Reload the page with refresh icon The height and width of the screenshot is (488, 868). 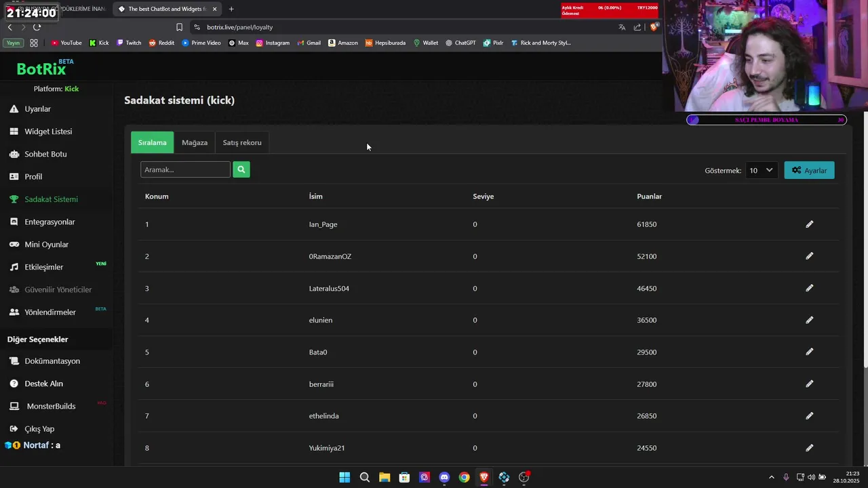pyautogui.click(x=37, y=27)
